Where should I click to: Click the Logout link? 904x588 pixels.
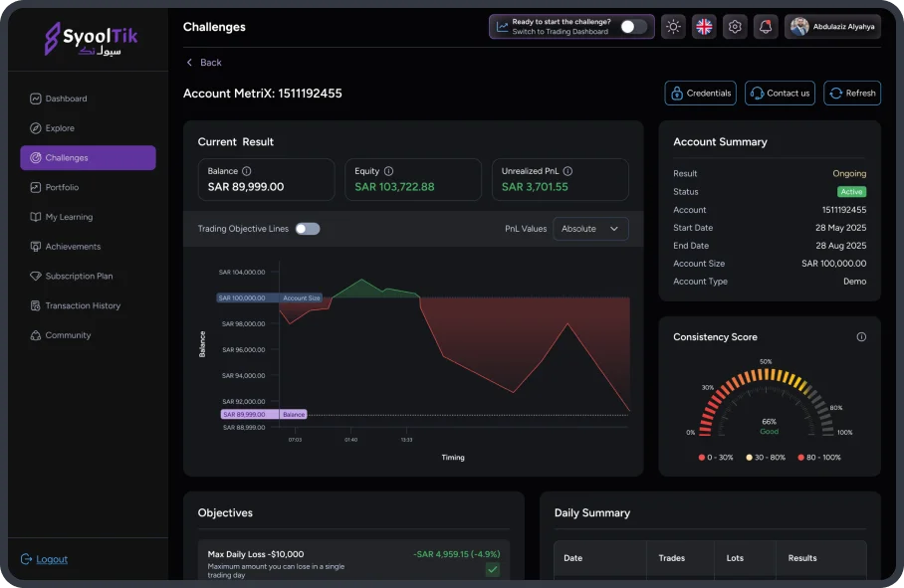click(52, 559)
